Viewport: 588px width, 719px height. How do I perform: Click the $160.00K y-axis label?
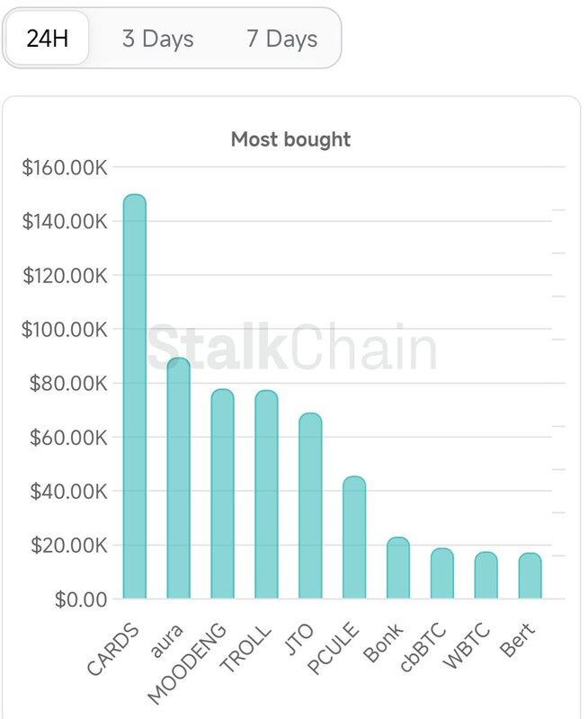64,167
